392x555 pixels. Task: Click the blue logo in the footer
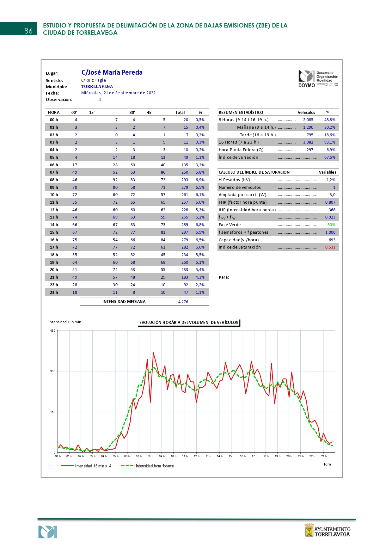point(48,532)
